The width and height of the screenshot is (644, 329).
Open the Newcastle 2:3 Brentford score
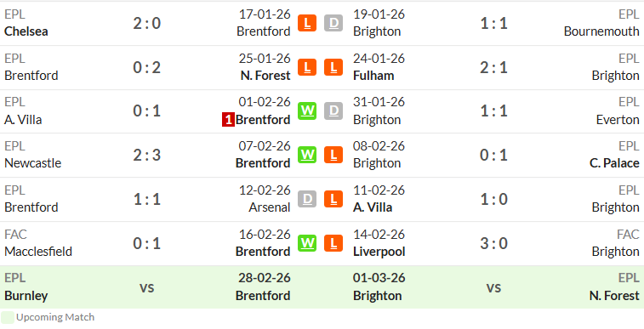pyautogui.click(x=146, y=155)
